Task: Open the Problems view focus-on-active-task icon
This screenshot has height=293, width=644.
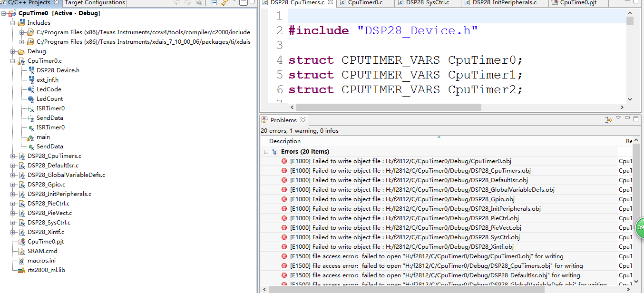Action: [x=608, y=120]
